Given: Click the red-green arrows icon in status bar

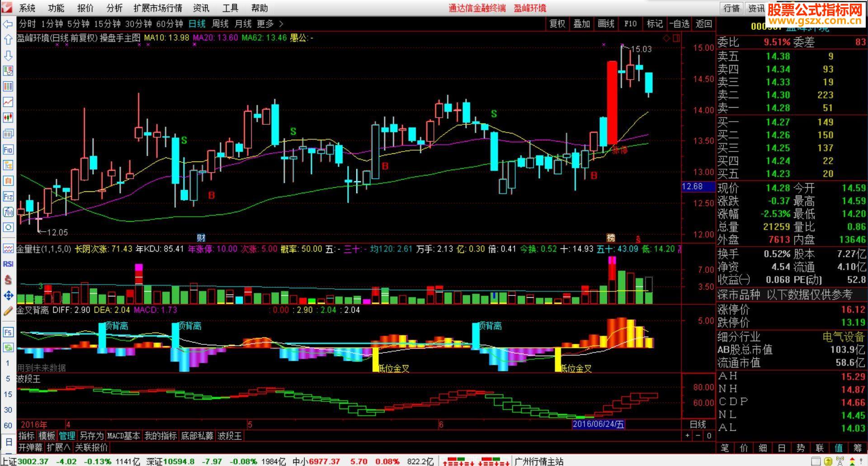Looking at the screenshot, I should [853, 461].
